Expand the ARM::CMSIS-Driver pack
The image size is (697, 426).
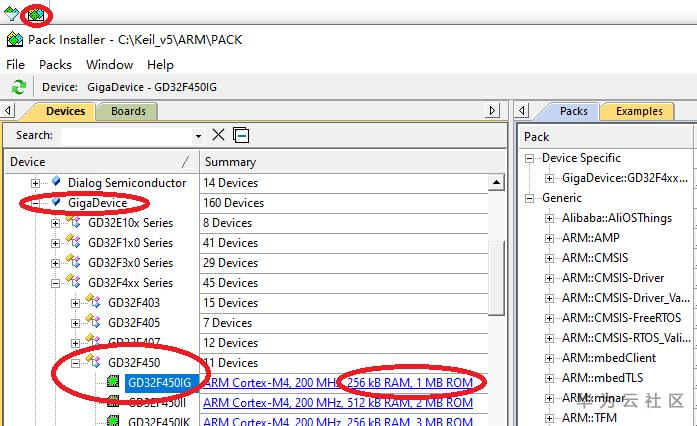tap(549, 278)
